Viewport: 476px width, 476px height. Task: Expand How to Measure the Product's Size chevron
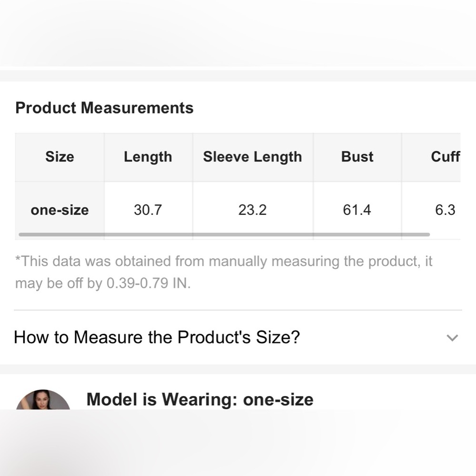click(452, 337)
